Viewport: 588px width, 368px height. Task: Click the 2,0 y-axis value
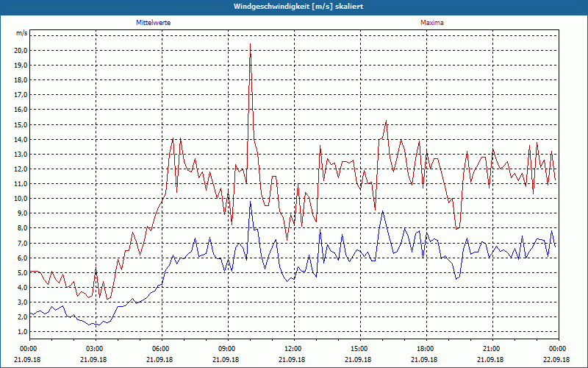click(23, 317)
